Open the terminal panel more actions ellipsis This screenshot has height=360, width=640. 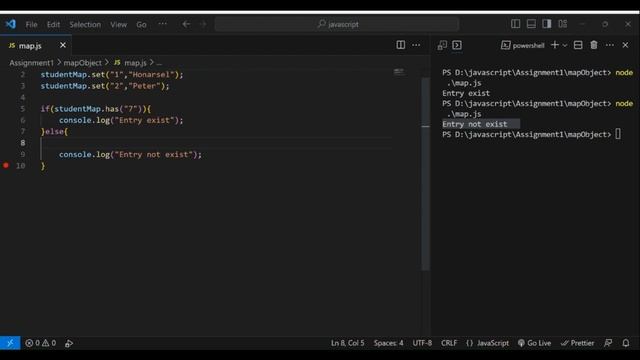tap(610, 45)
